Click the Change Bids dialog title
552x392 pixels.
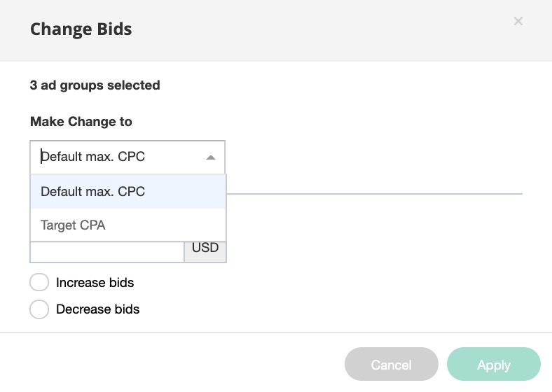(x=81, y=29)
